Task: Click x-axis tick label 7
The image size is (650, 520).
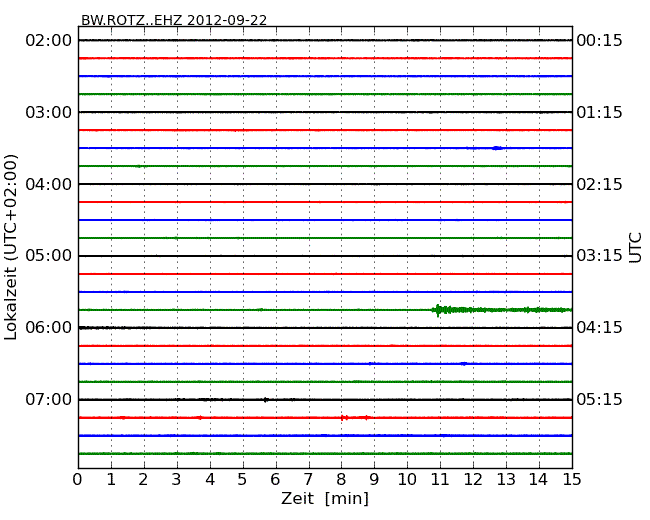Action: click(x=308, y=480)
